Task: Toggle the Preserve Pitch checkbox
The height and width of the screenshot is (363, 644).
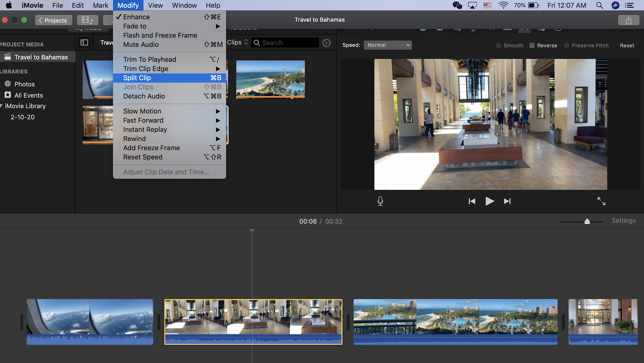Action: 566,45
